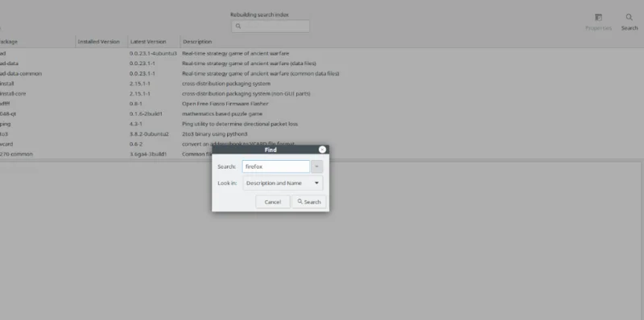
Task: Open the Look in dropdown
Action: [x=283, y=183]
